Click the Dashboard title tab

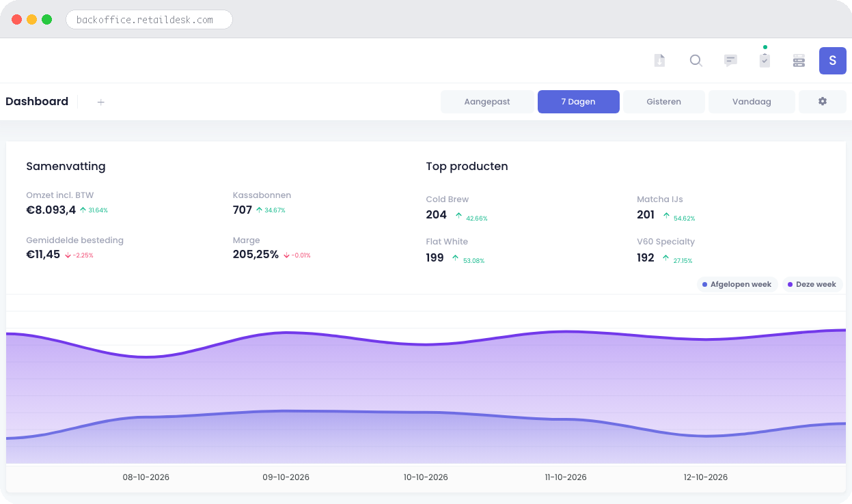(x=37, y=101)
